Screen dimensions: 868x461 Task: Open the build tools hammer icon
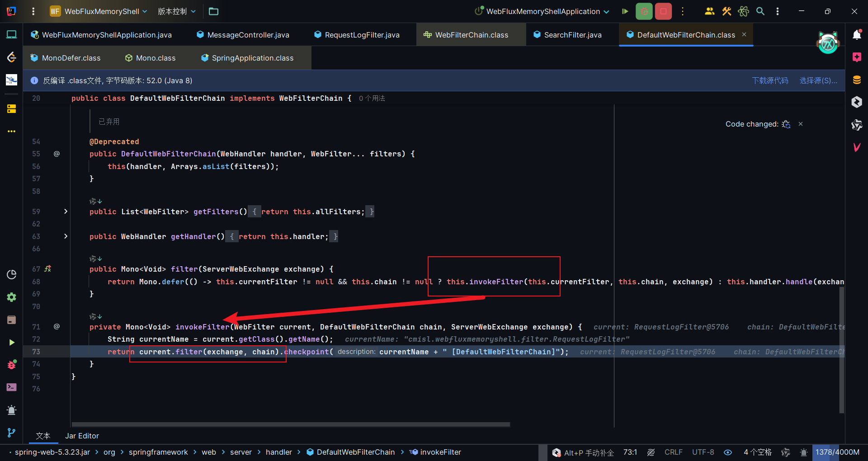pos(726,11)
